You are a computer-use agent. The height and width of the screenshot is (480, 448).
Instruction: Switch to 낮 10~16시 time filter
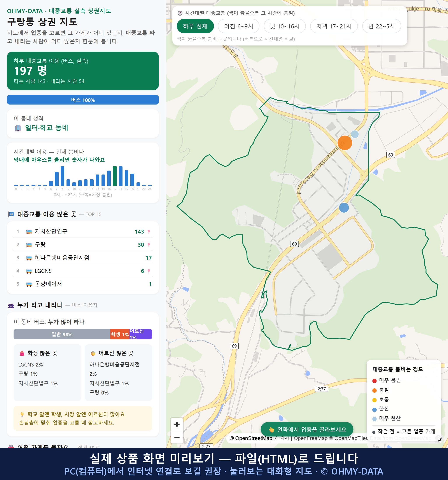coord(285,26)
